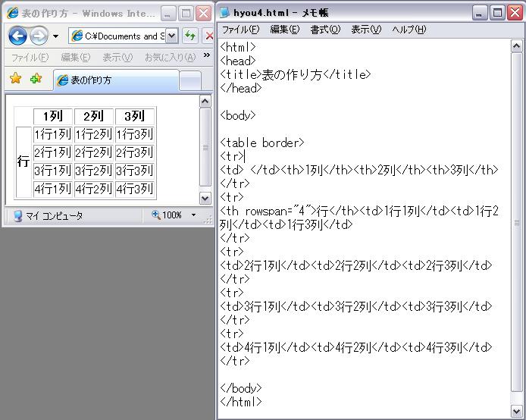The image size is (526, 420).
Task: Click the IE page scroll down arrow
Action: 205,198
